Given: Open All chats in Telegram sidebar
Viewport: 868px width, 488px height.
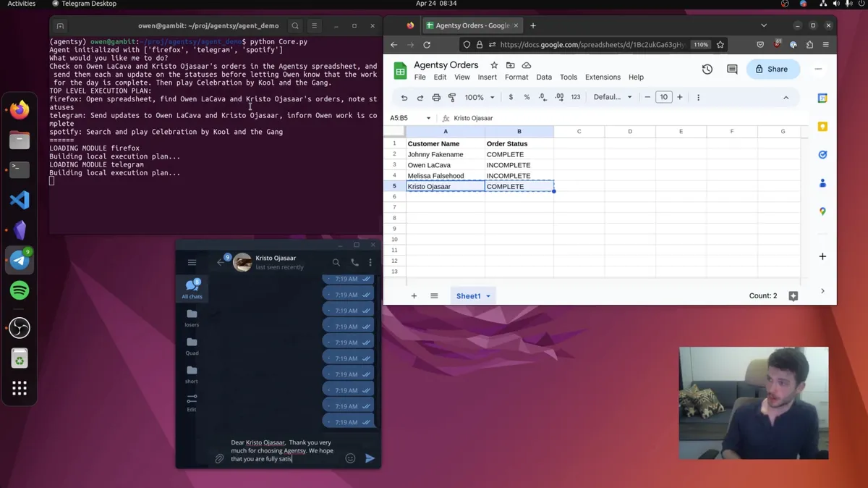Looking at the screenshot, I should pos(192,289).
